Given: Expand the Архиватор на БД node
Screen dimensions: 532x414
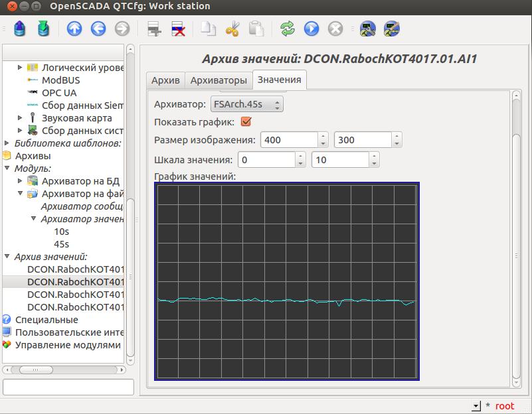Looking at the screenshot, I should pyautogui.click(x=20, y=181).
